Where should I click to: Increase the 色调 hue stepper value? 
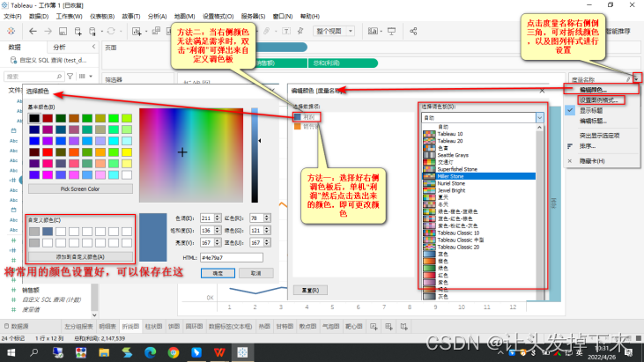(x=218, y=217)
